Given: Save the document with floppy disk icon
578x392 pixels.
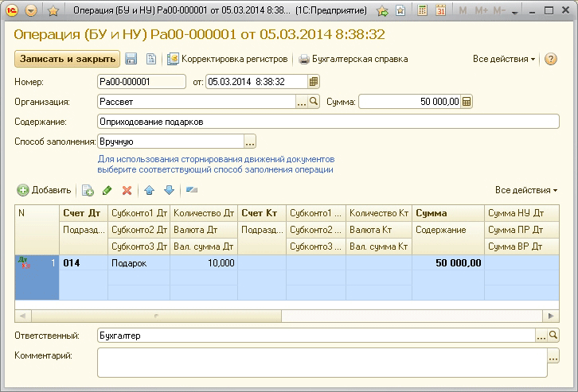Looking at the screenshot, I should coord(131,59).
